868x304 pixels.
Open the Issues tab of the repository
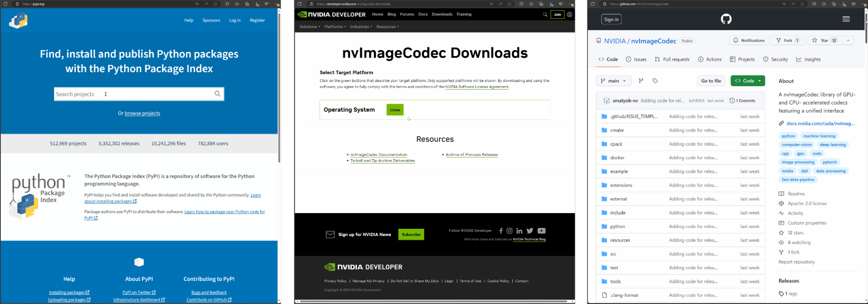point(636,59)
